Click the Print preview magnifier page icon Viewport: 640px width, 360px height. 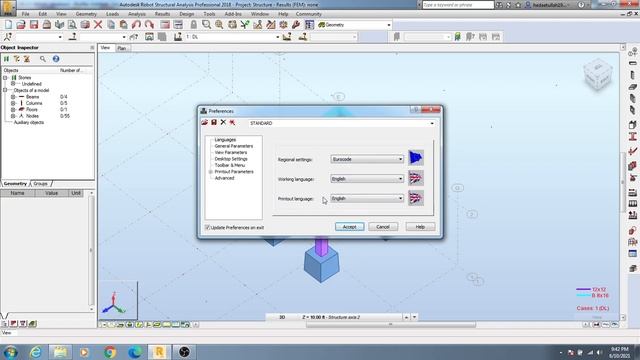pyautogui.click(x=72, y=25)
